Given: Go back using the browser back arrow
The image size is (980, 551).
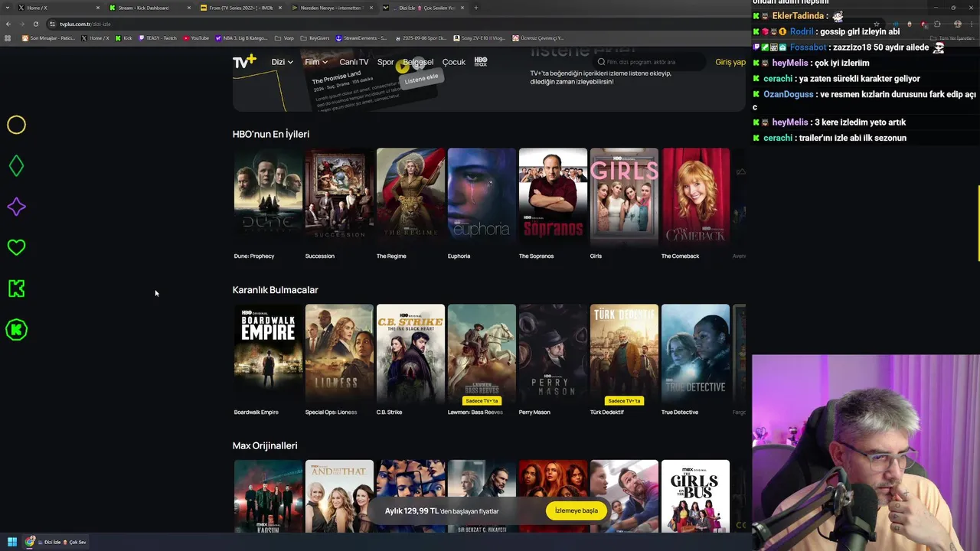Looking at the screenshot, I should 8,24.
